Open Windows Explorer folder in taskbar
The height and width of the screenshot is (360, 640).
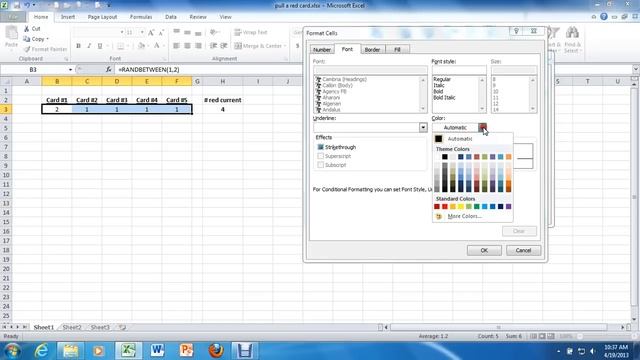point(70,350)
